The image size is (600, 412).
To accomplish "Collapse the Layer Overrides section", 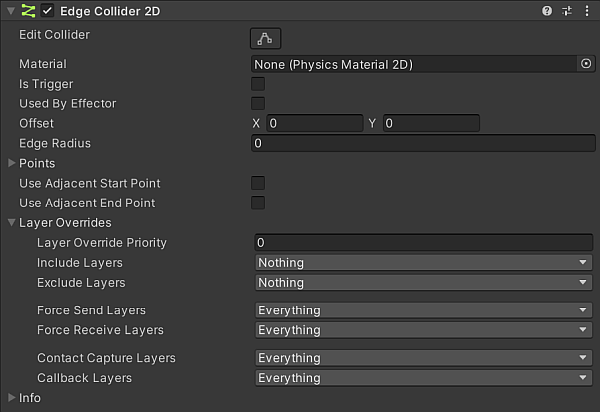I will pyautogui.click(x=12, y=223).
